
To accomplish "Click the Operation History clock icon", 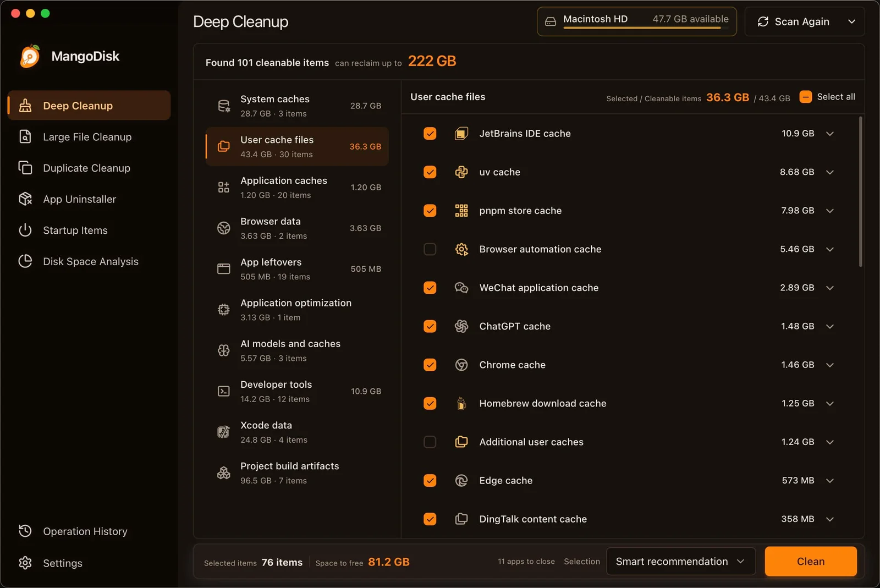I will (x=25, y=531).
